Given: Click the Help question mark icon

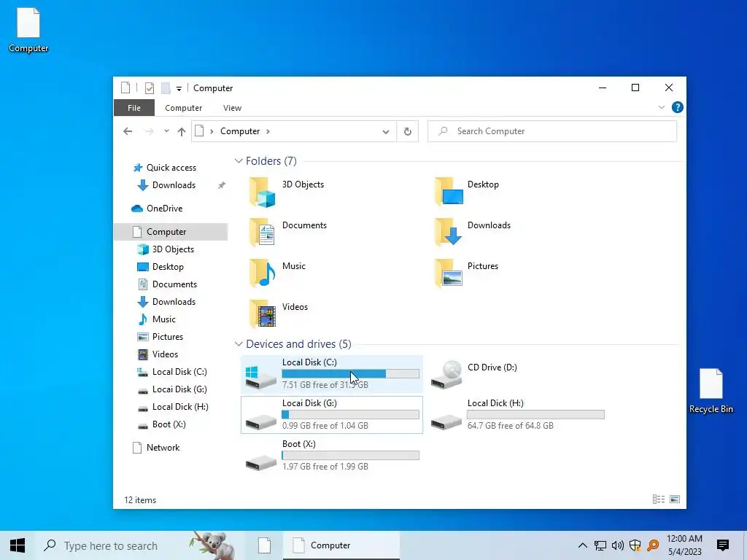Looking at the screenshot, I should click(x=678, y=108).
